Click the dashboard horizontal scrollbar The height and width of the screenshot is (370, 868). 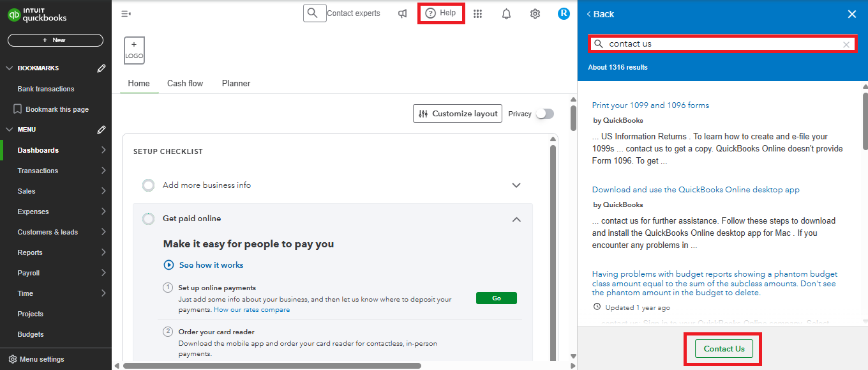[272, 366]
